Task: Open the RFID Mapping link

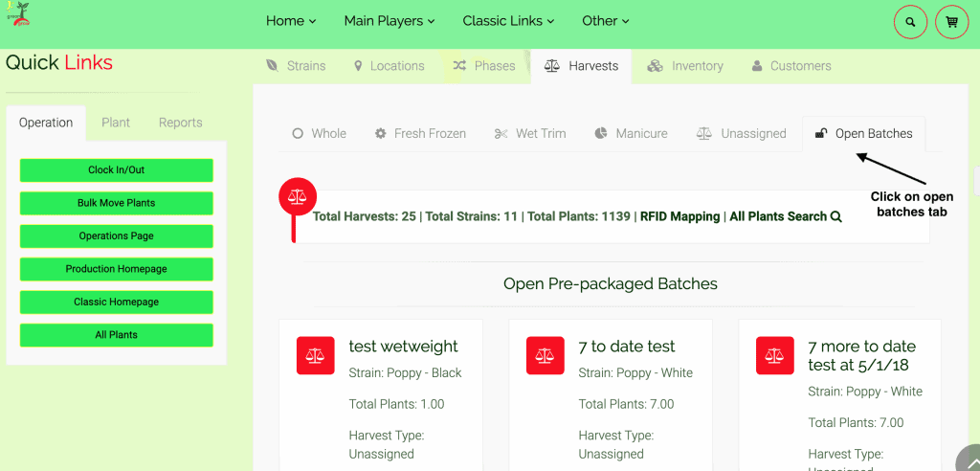Action: 680,216
